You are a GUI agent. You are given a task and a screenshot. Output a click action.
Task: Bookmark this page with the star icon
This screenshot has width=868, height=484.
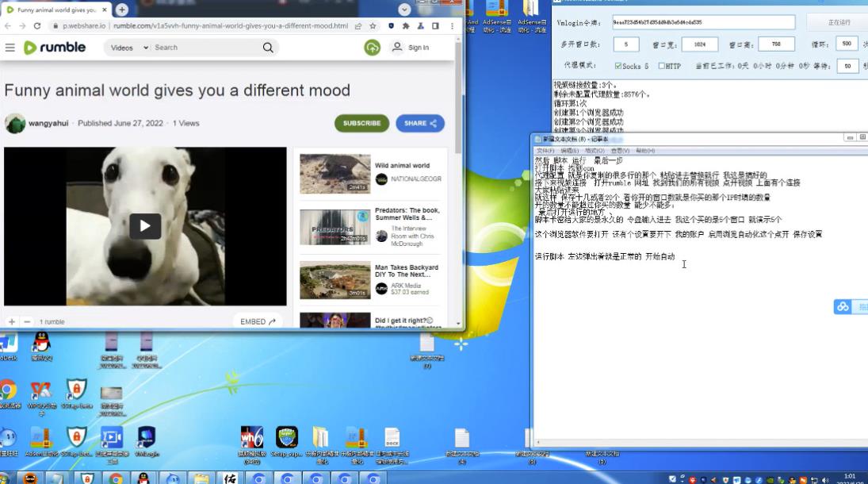(374, 25)
